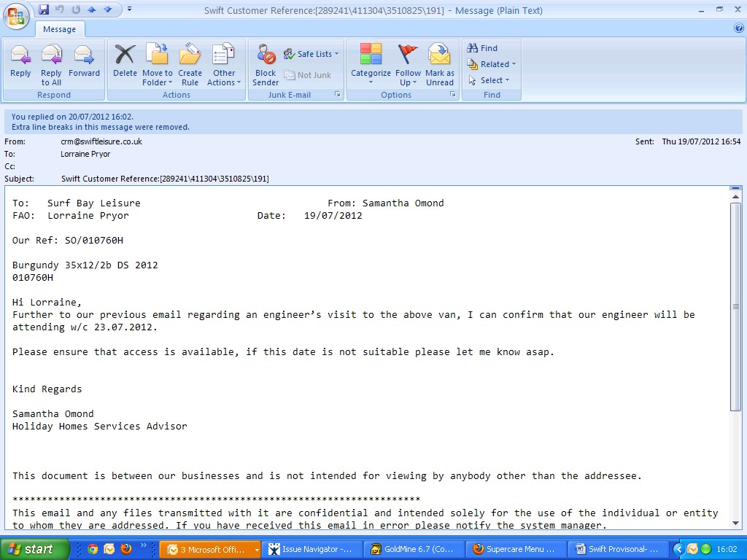Click green status icon in system tray
Screen dimensions: 747x560
click(706, 549)
